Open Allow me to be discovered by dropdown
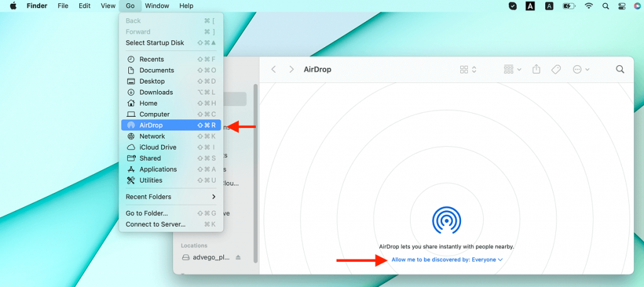The image size is (644, 287). click(x=447, y=259)
